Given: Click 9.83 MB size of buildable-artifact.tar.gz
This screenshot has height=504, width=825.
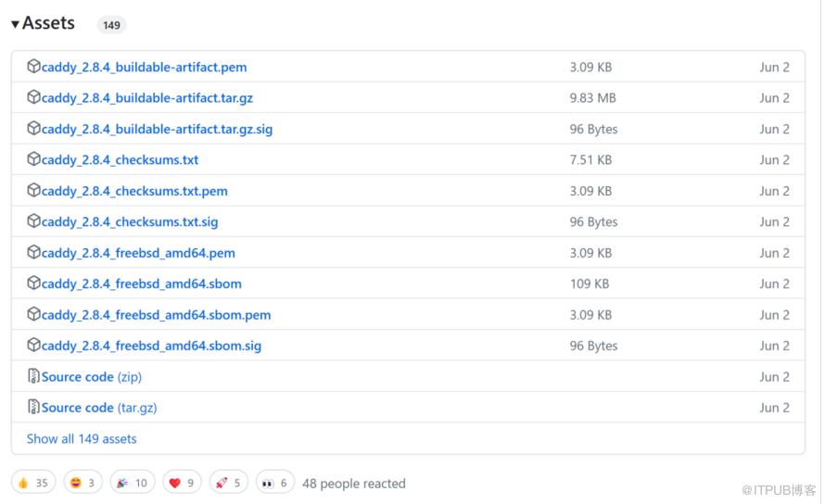Looking at the screenshot, I should click(x=592, y=98).
